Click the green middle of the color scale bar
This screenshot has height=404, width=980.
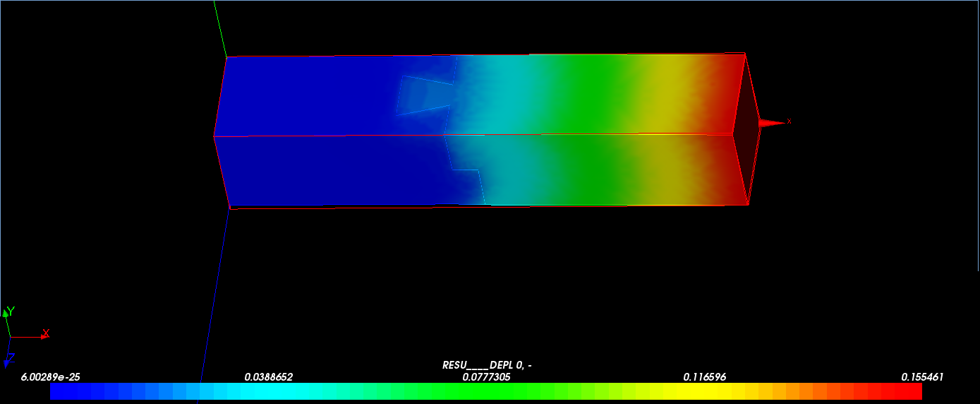pyautogui.click(x=486, y=391)
